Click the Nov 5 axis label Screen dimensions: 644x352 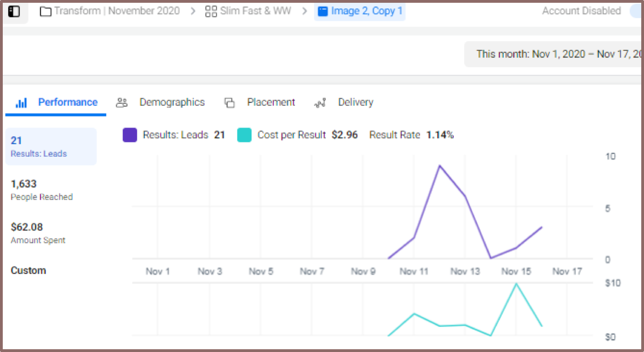coord(261,272)
